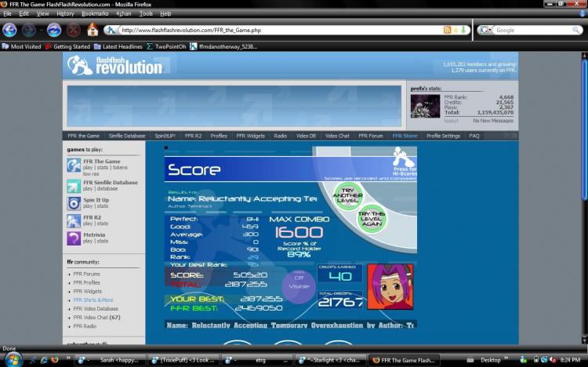588x367 pixels.
Task: Toggle the Mute Off Visible purple circle
Action: 299,286
